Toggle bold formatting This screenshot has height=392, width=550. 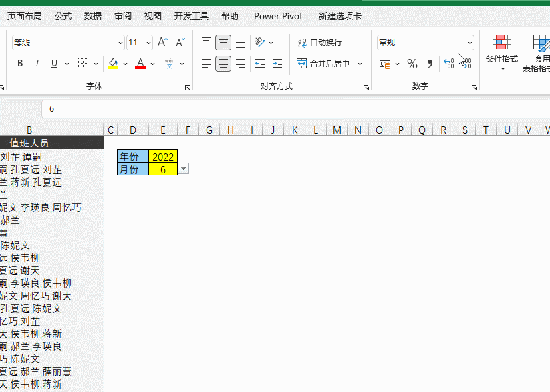[x=20, y=63]
